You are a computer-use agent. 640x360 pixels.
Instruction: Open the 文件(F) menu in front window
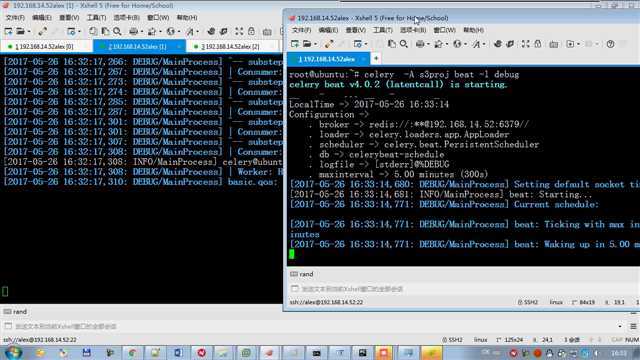[301, 30]
